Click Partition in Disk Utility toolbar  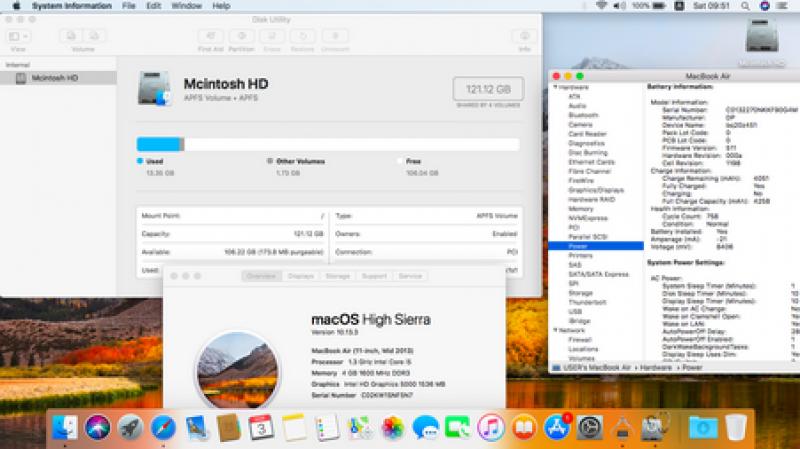[241, 36]
